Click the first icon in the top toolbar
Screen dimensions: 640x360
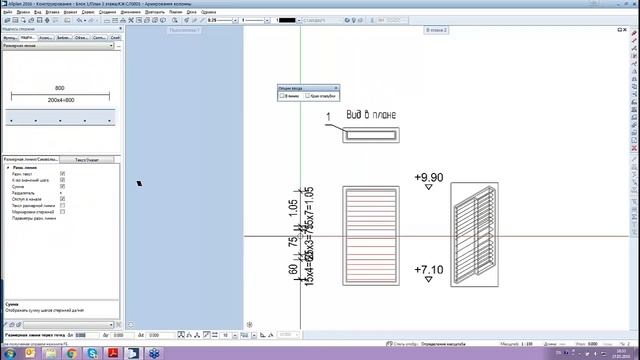[7, 20]
